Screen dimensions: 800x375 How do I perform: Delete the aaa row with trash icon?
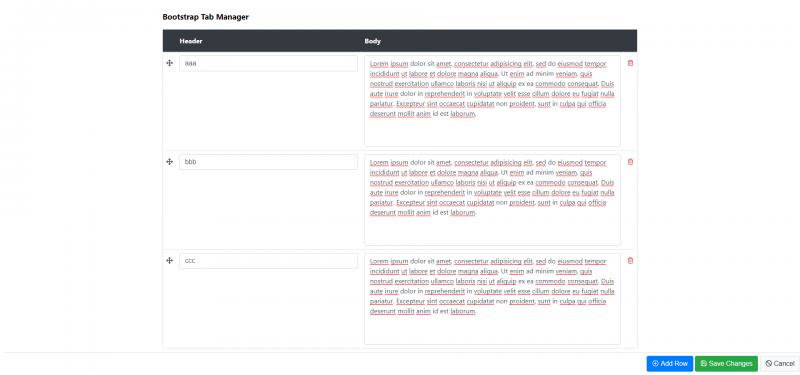click(x=630, y=63)
